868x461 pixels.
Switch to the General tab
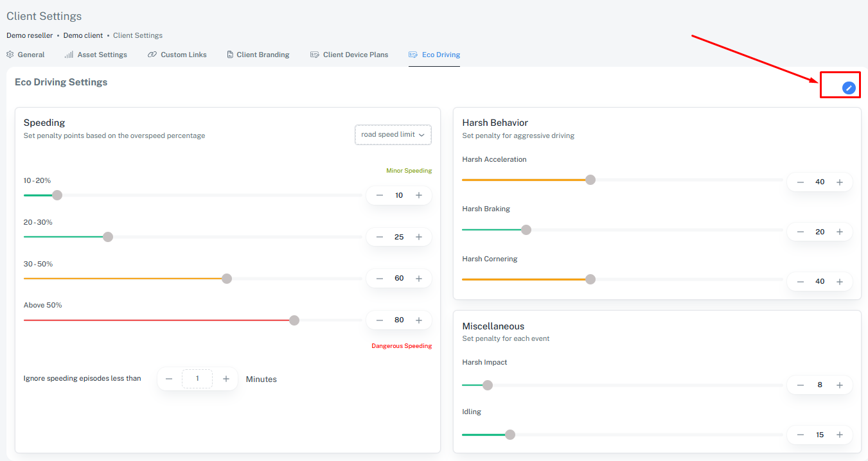(x=26, y=55)
